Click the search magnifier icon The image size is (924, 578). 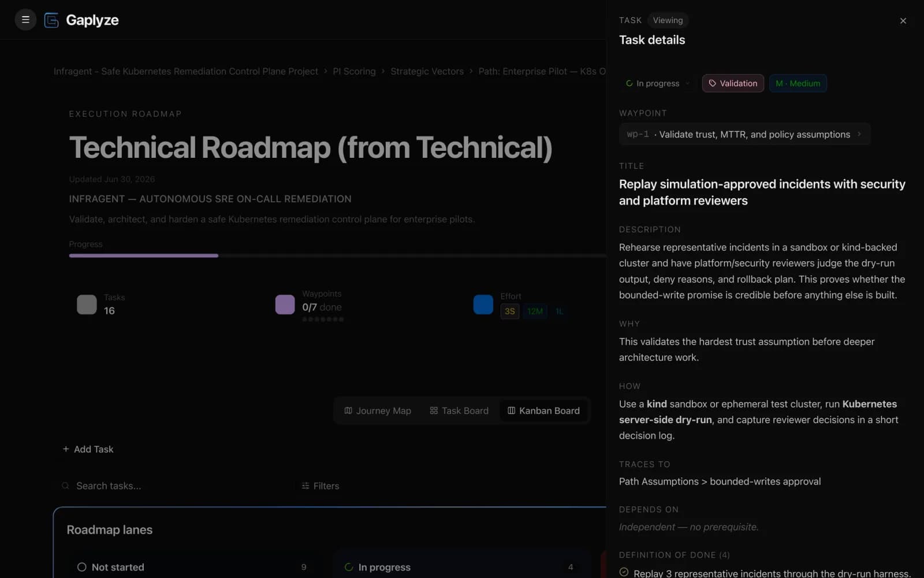point(66,486)
